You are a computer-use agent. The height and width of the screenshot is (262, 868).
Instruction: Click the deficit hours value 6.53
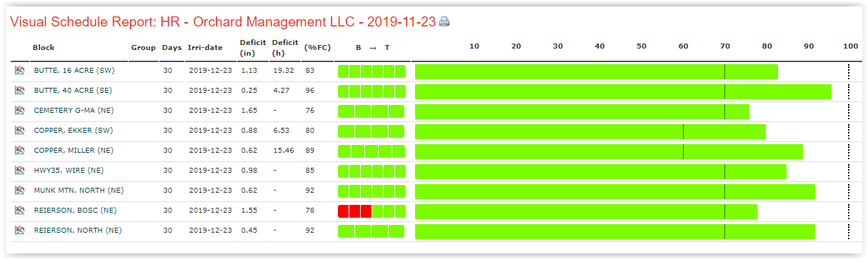[281, 131]
